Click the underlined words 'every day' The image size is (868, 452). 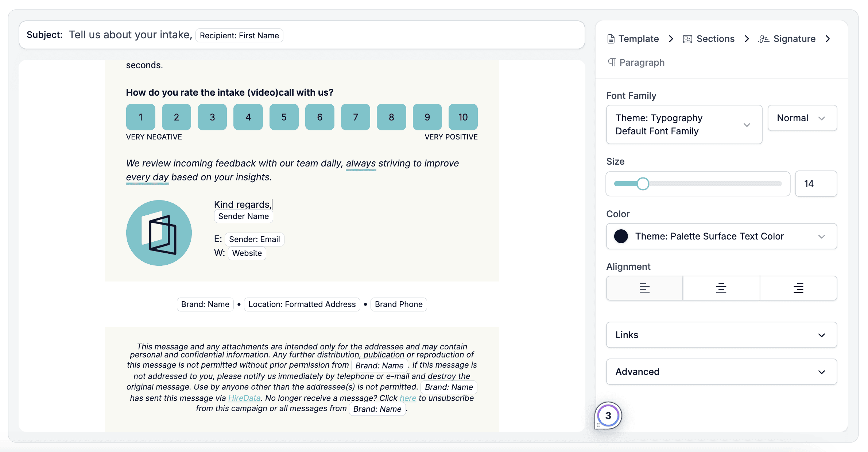147,177
